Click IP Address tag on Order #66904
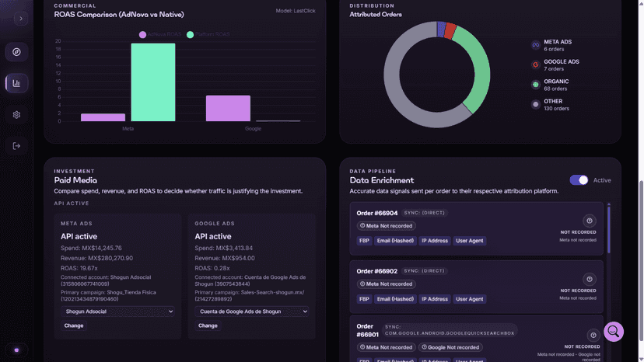Screen dimensions: 644x362 coord(435,241)
